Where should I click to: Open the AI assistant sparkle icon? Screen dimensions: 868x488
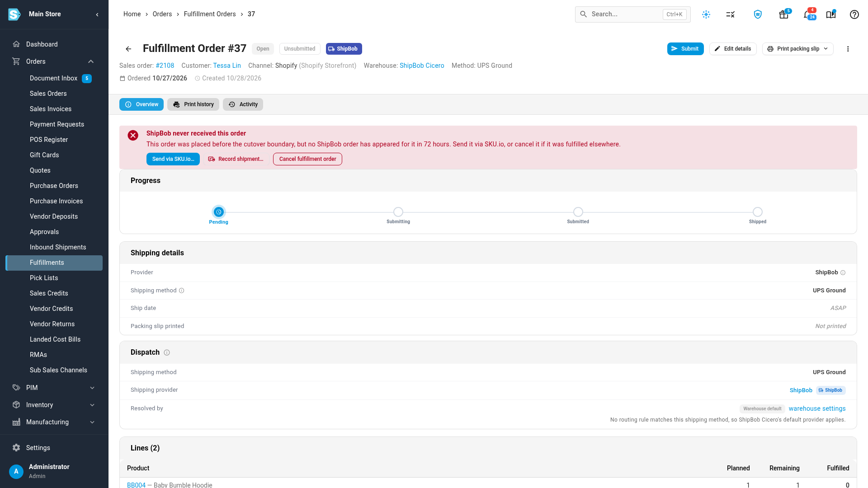point(706,14)
